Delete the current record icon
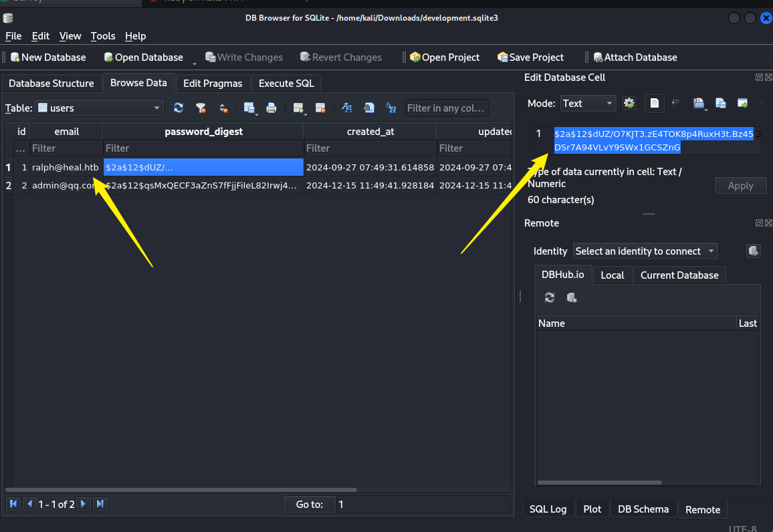 click(320, 108)
